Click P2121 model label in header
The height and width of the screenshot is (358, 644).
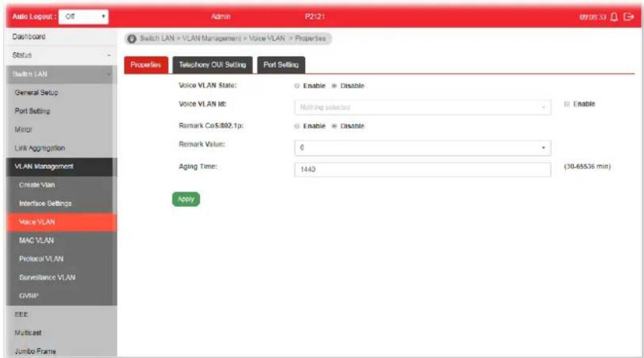[315, 17]
